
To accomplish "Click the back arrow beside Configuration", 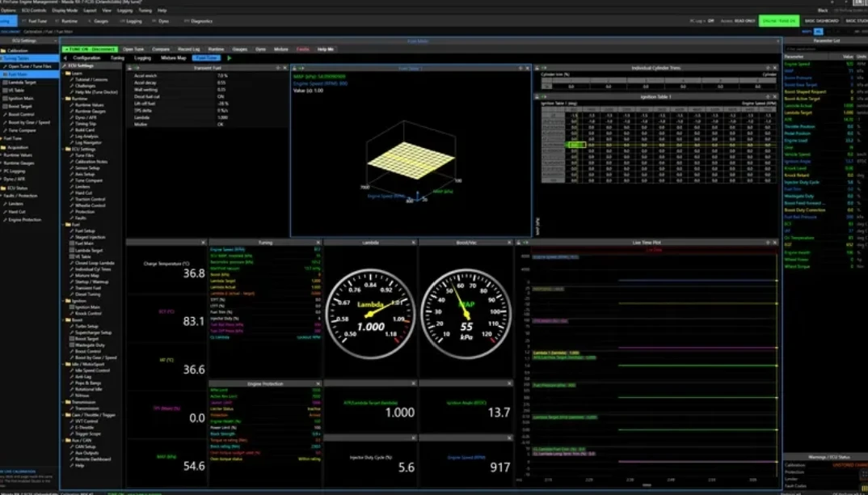I will (65, 57).
